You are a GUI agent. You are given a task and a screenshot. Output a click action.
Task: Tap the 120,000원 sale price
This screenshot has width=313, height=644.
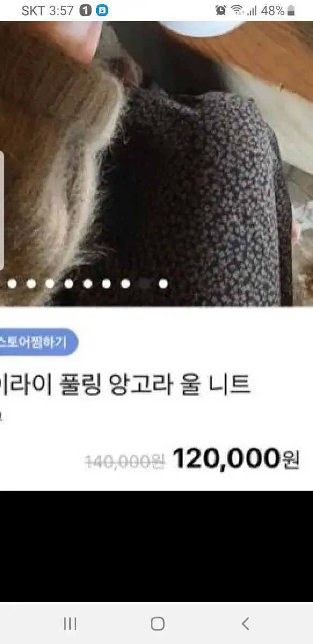pos(236,459)
